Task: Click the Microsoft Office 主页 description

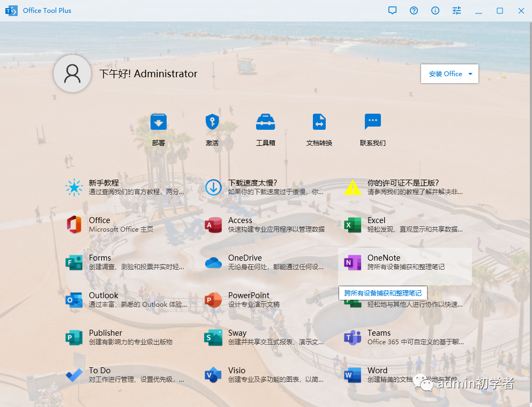Action: (x=121, y=230)
